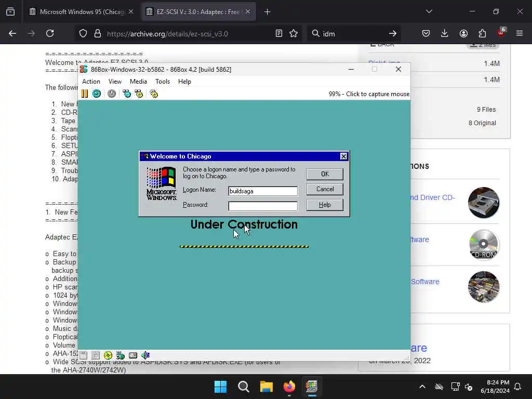Click the Save to Pocket icon
The image size is (532, 399).
426,33
